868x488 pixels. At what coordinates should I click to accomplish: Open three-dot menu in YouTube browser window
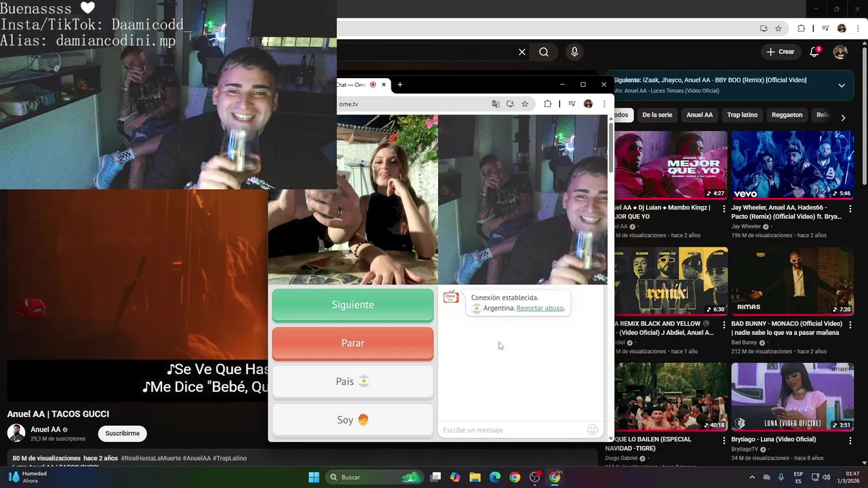click(858, 28)
